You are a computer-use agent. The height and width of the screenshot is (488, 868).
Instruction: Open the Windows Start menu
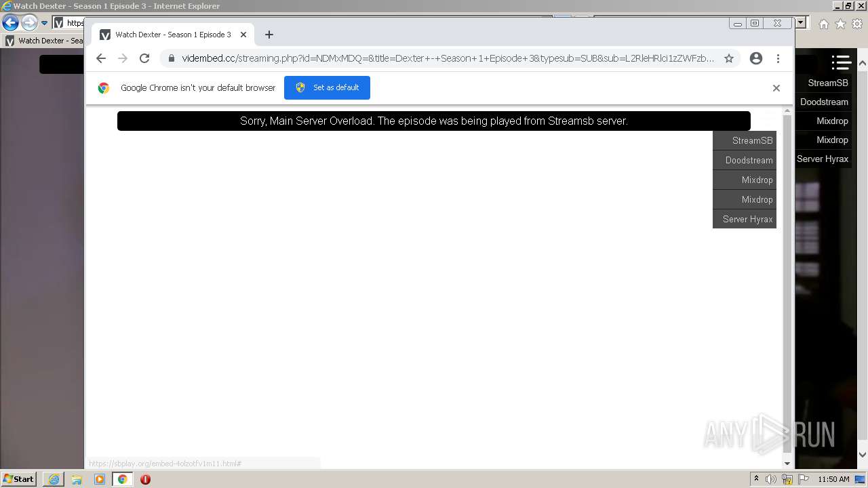point(19,479)
